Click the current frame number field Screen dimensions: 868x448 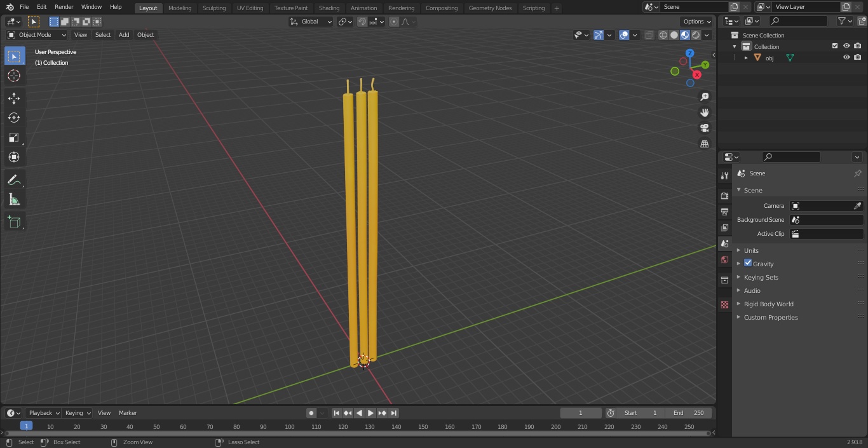[580, 413]
